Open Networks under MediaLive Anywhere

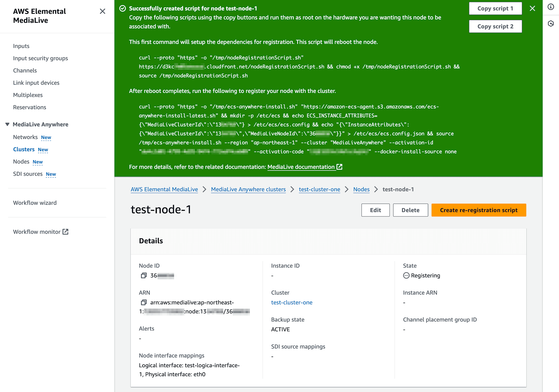25,137
